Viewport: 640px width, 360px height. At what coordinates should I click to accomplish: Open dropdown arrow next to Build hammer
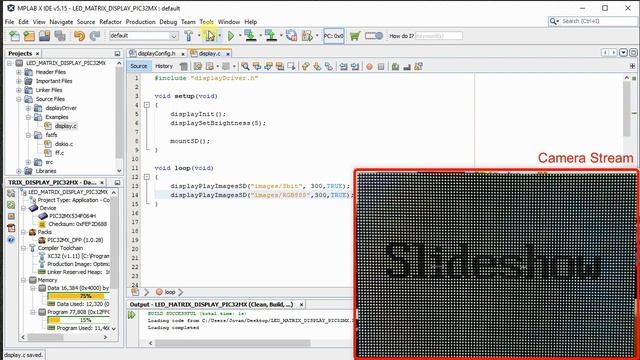pos(199,36)
